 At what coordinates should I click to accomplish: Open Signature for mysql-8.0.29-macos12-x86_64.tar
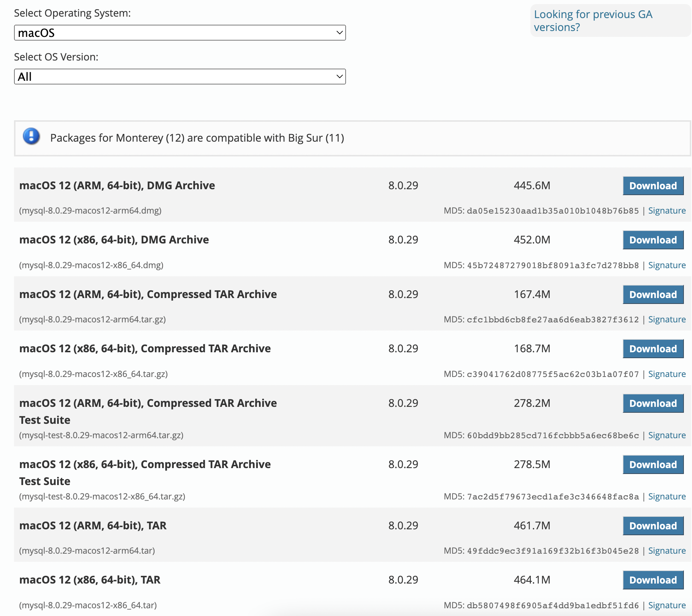[x=667, y=605]
